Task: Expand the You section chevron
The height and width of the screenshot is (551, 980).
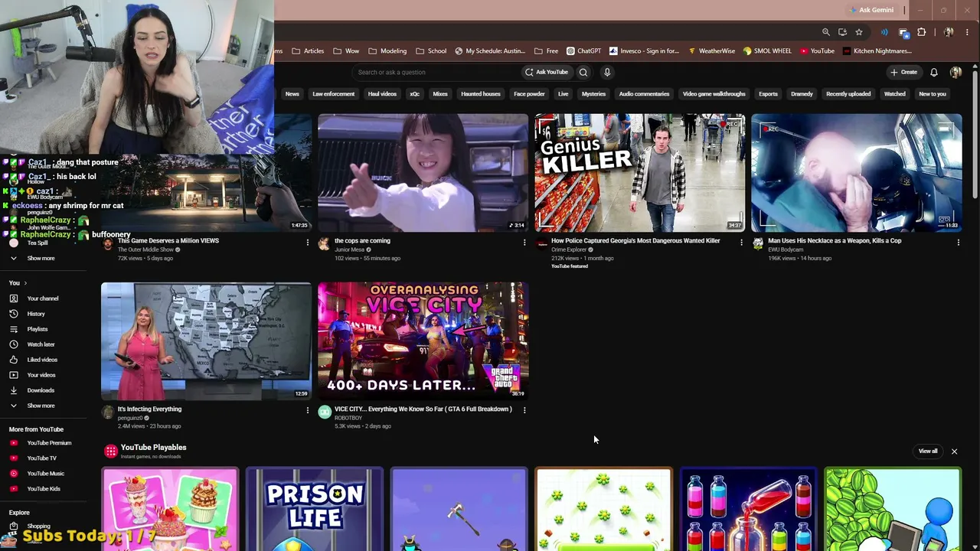Action: click(x=25, y=283)
